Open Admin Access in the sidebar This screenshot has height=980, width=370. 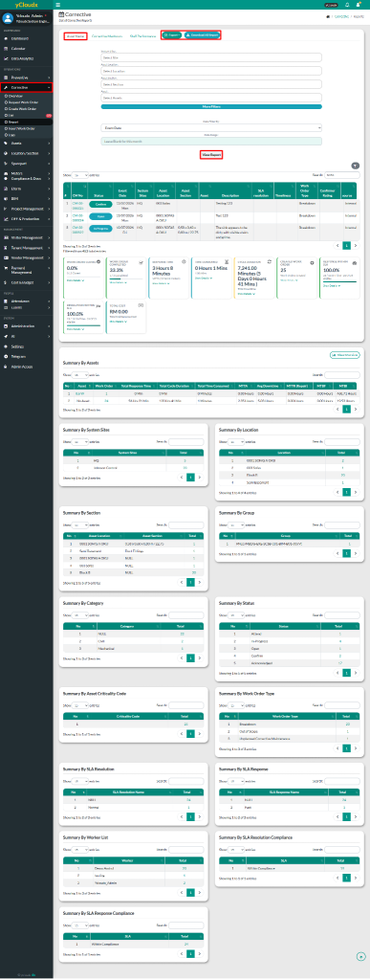point(26,367)
